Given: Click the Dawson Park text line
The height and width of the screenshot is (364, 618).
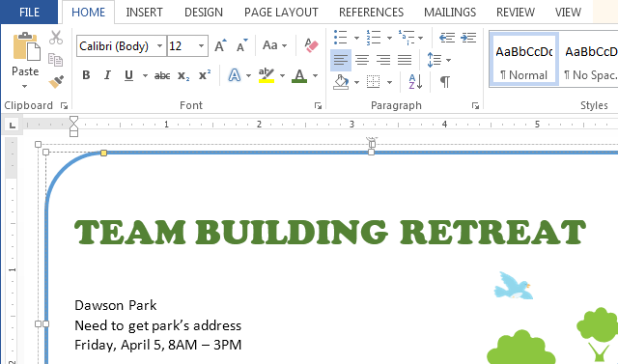Looking at the screenshot, I should 116,305.
